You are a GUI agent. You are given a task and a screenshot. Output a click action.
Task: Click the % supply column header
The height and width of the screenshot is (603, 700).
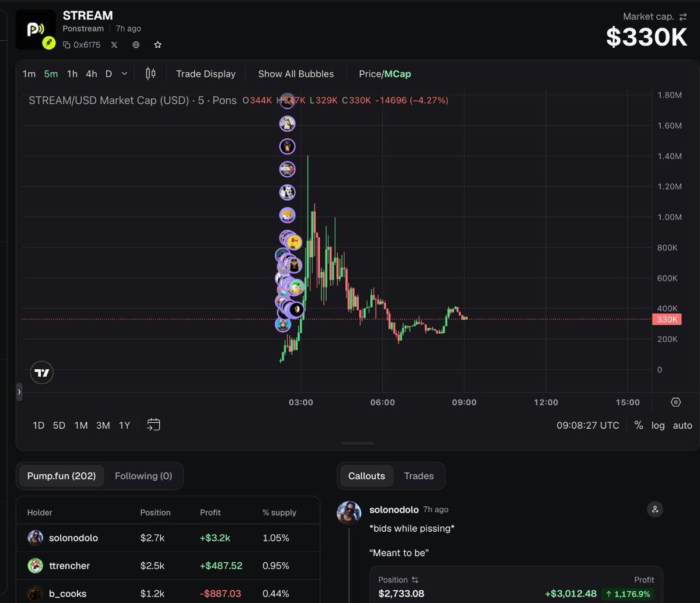(x=279, y=513)
